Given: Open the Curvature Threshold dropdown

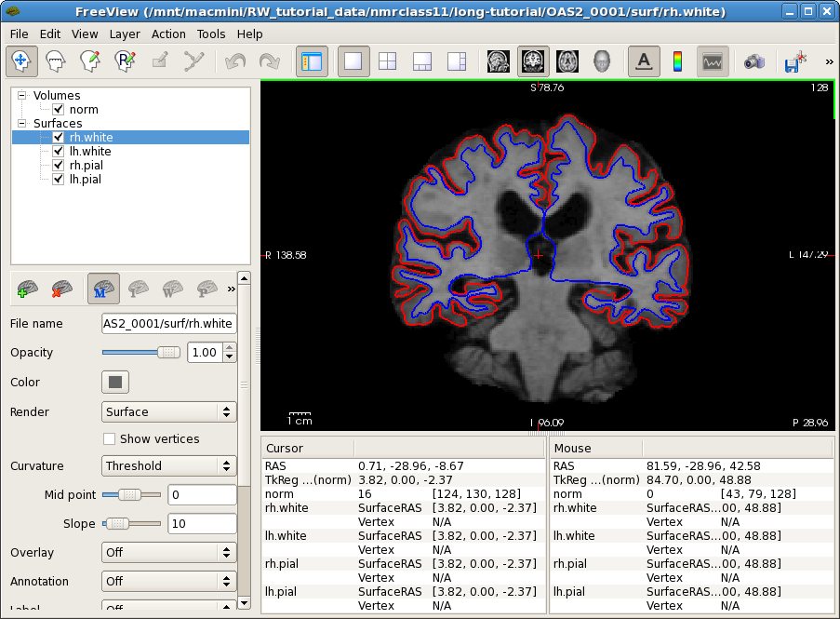Looking at the screenshot, I should (168, 465).
